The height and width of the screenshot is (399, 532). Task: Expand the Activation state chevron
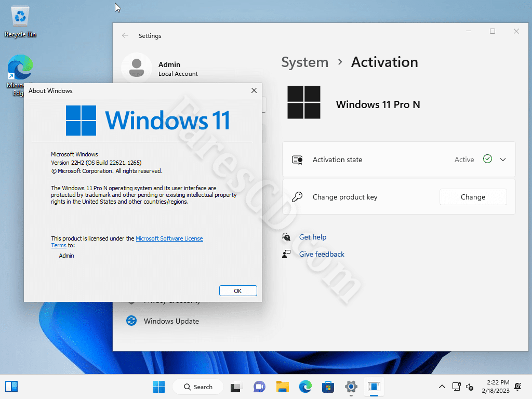click(503, 159)
